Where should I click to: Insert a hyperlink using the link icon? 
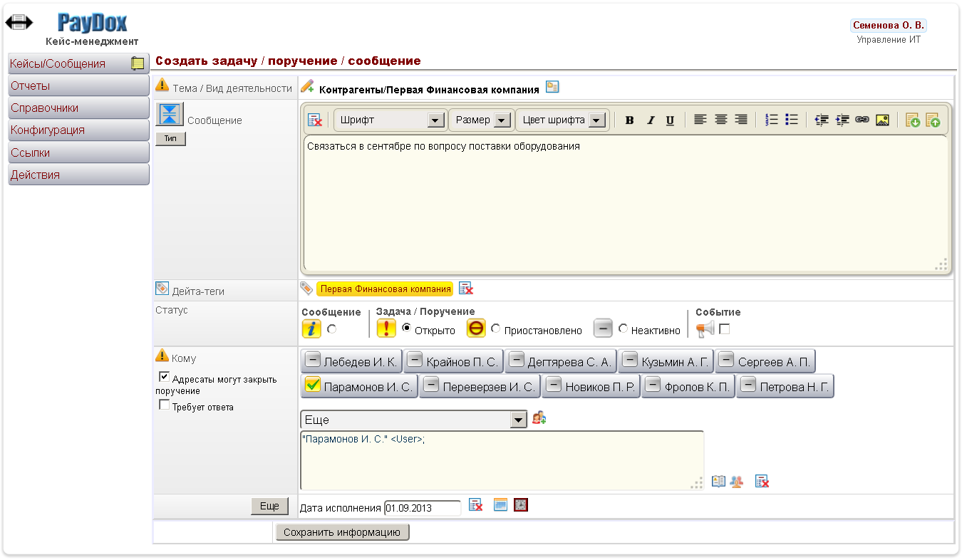point(862,120)
